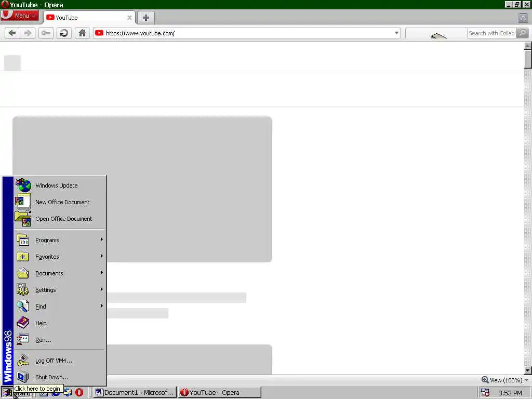532x399 pixels.
Task: Expand the Find arrow
Action: 101,306
